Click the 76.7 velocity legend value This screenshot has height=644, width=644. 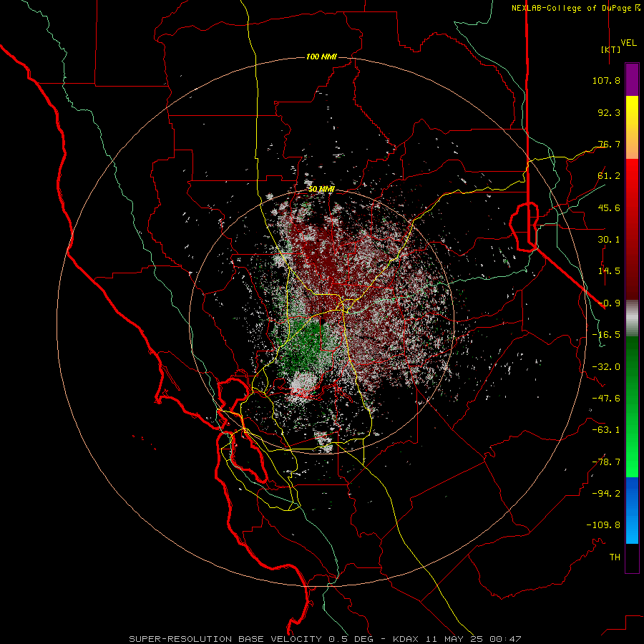point(609,144)
